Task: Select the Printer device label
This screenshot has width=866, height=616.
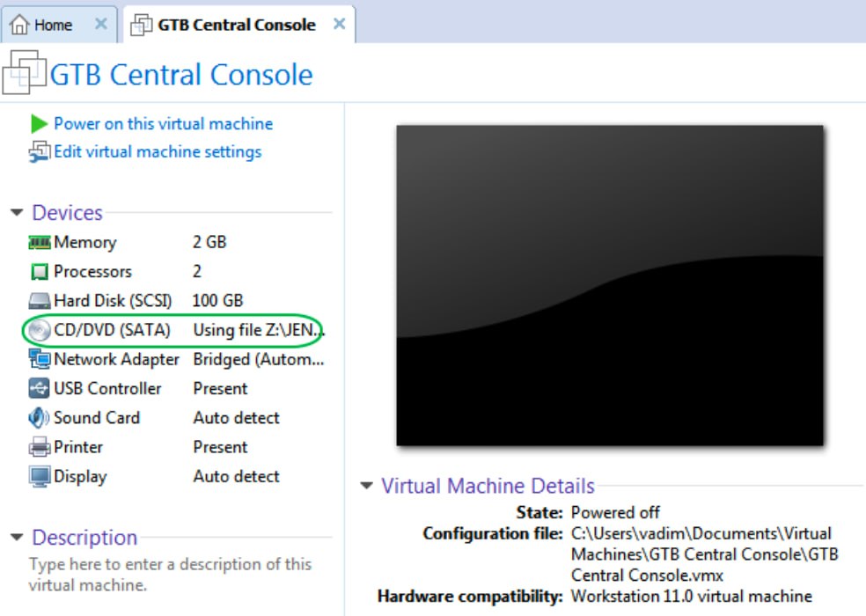Action: [77, 448]
